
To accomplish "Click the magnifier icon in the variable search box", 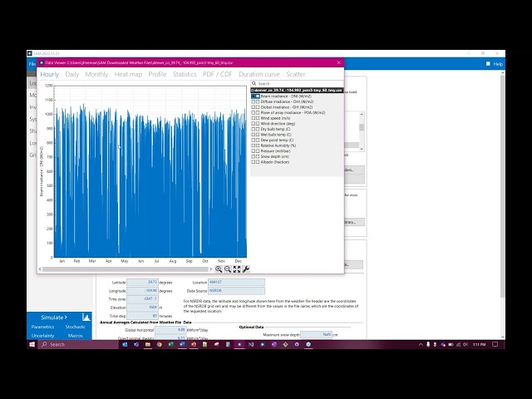I will click(254, 83).
